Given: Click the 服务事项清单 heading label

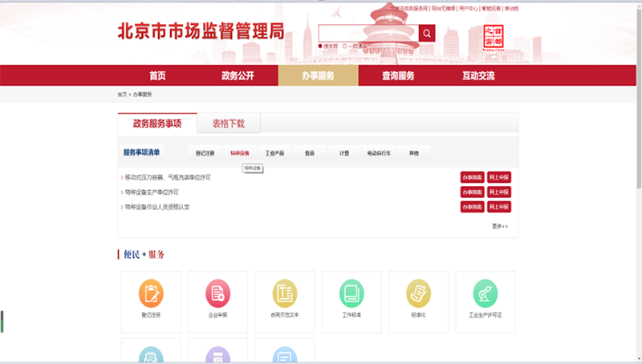Looking at the screenshot, I should (x=142, y=152).
